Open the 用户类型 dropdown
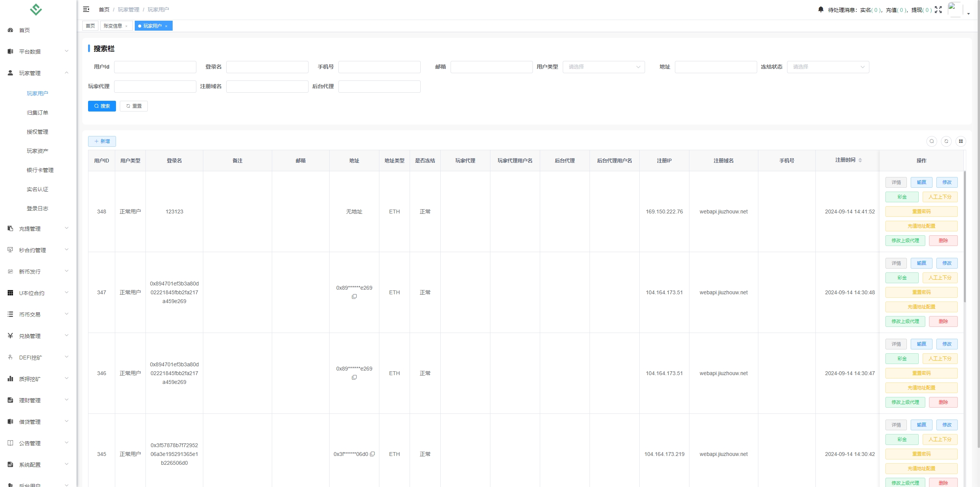This screenshot has height=487, width=980. tap(603, 67)
